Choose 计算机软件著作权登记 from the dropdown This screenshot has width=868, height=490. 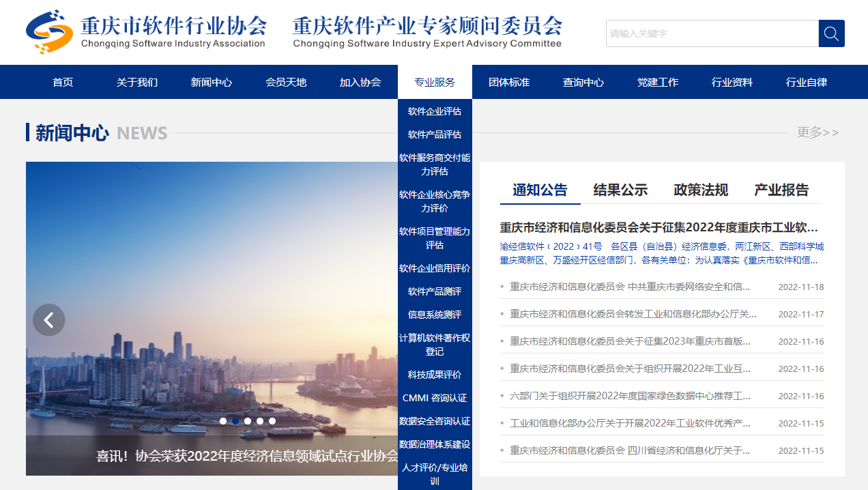coord(435,345)
